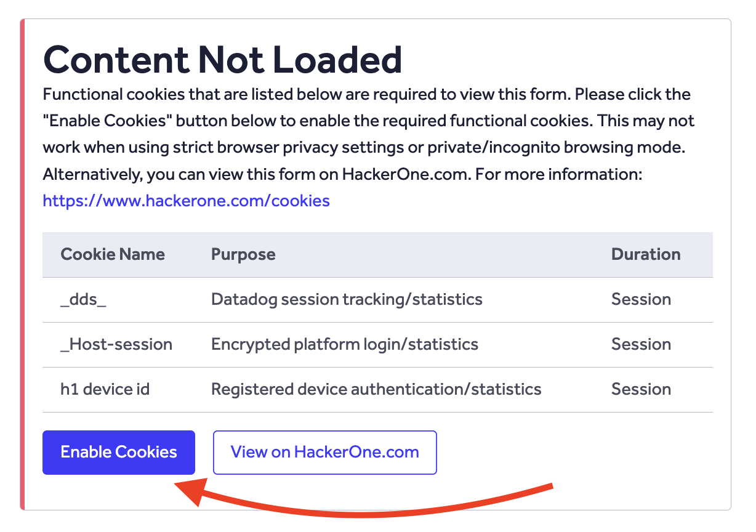The width and height of the screenshot is (756, 532).
Task: Click the Purpose column header
Action: tap(243, 254)
